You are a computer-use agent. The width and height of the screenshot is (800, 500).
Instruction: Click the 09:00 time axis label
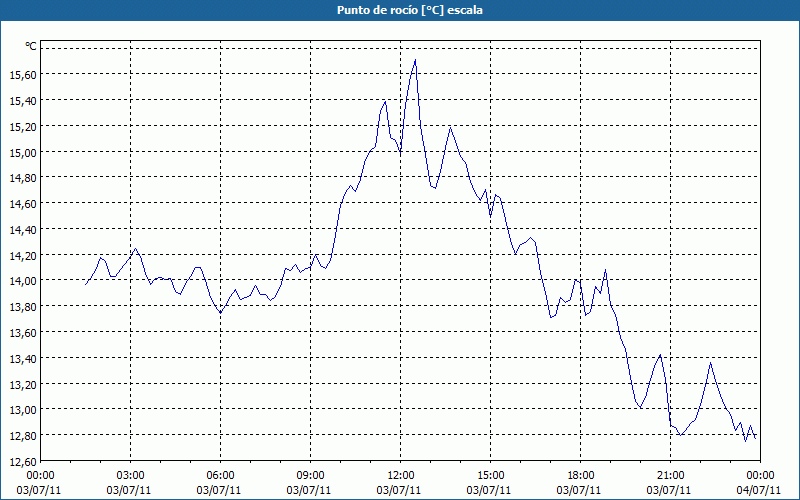coord(310,476)
